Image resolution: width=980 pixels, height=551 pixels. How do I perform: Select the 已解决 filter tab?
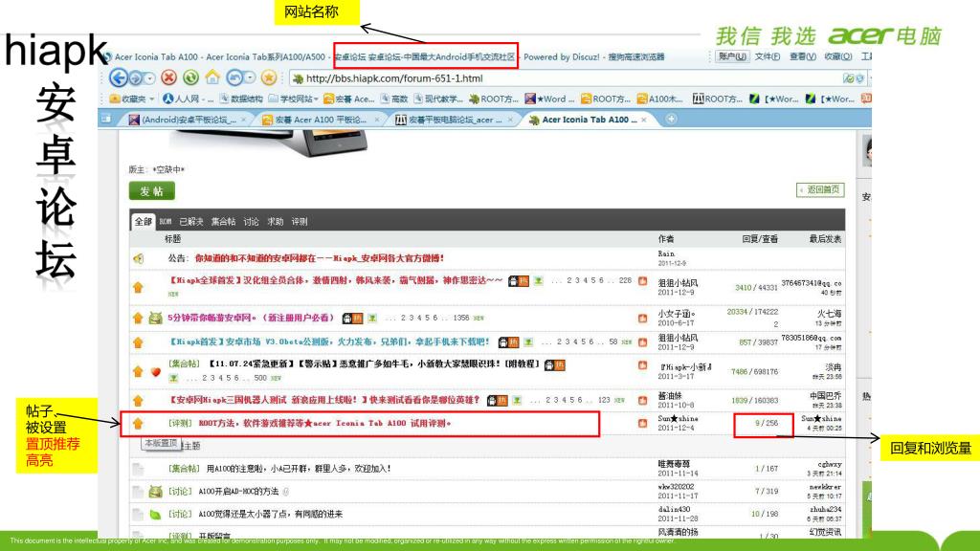191,221
